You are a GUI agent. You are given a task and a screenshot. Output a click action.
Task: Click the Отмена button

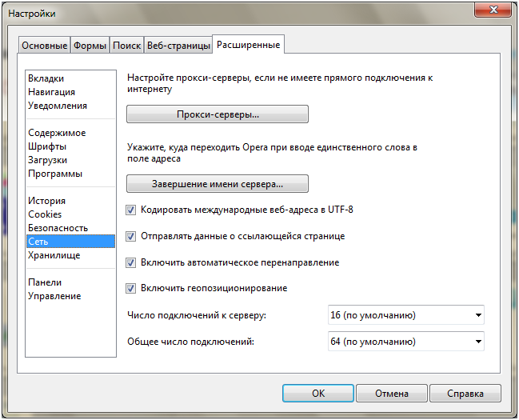point(390,394)
